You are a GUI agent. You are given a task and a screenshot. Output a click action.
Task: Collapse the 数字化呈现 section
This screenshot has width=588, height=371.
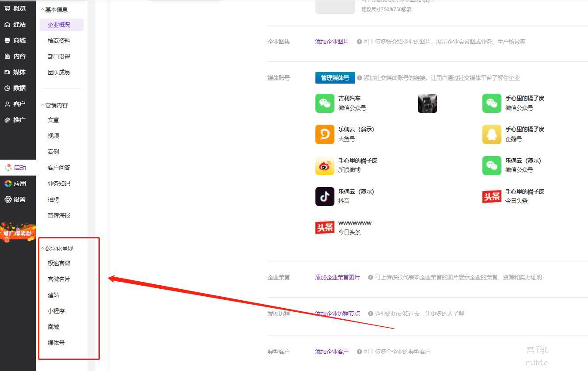pyautogui.click(x=43, y=249)
